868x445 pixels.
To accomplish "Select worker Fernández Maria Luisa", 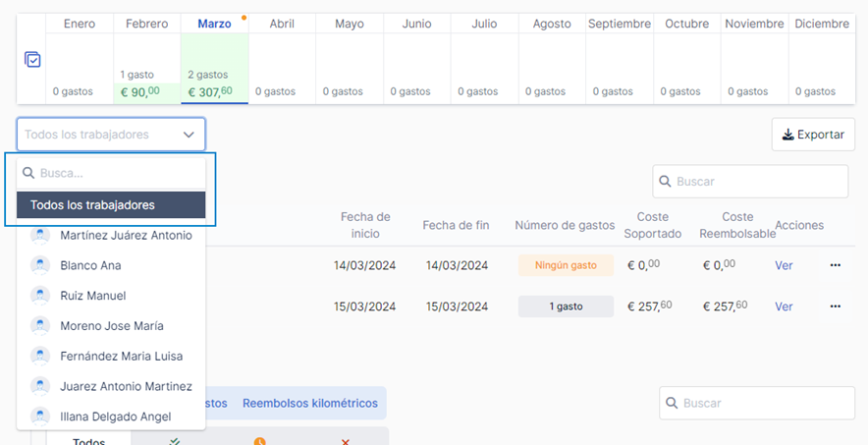I will coord(111,356).
